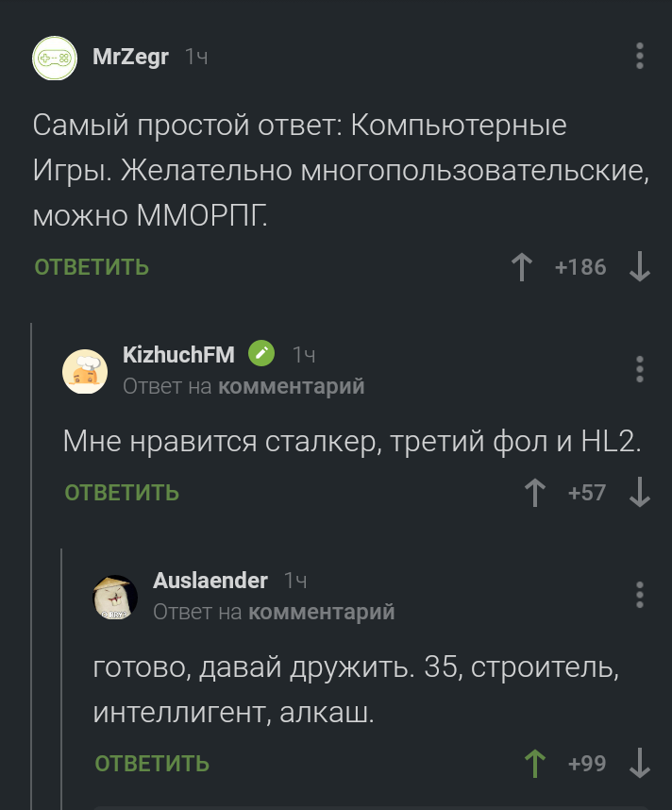
Task: Upvote KizhuchFM's comment about Stalker
Action: [535, 492]
